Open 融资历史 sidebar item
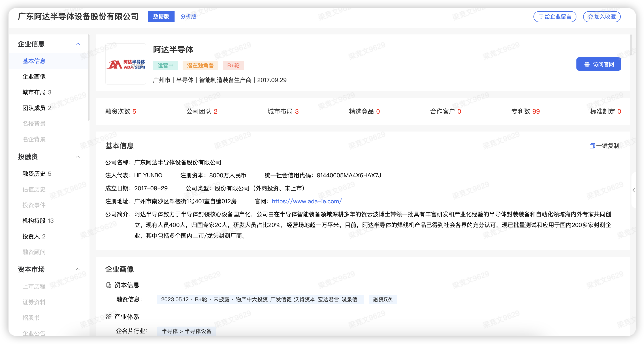Viewport: 644px width, 344px height. 37,174
